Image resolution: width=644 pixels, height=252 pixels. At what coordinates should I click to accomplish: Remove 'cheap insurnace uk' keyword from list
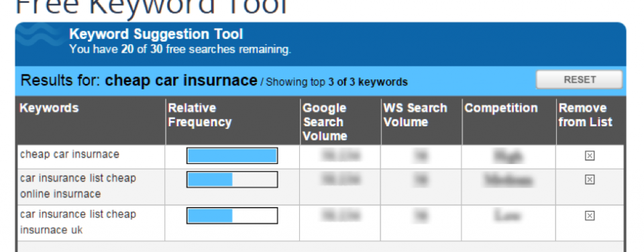pyautogui.click(x=590, y=216)
